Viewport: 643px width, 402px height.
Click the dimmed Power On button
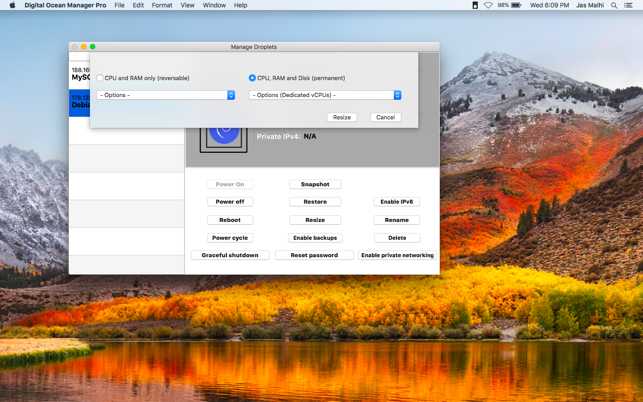tap(230, 184)
